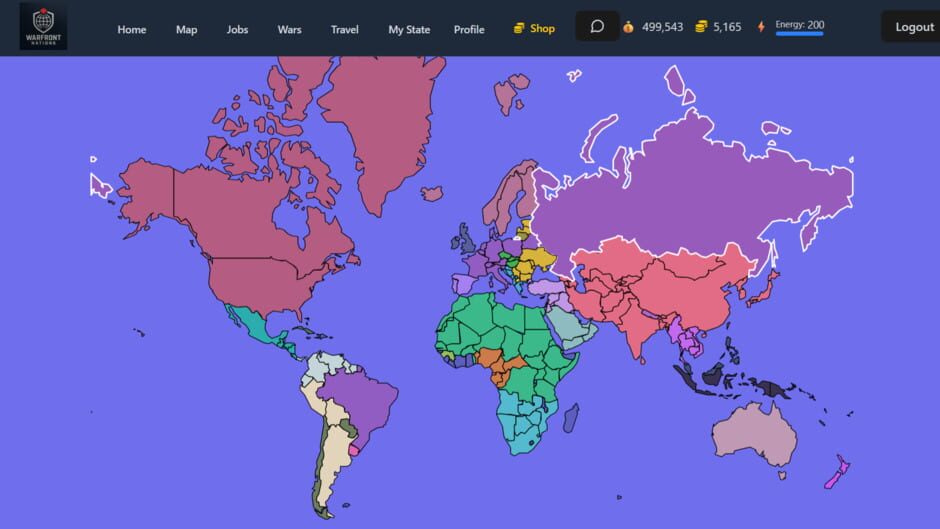Navigate to the Wars page

pos(289,29)
